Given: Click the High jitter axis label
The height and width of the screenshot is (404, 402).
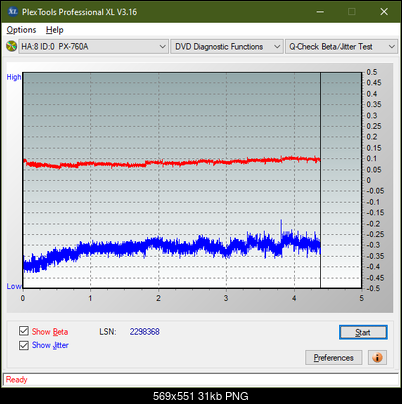Looking at the screenshot, I should pyautogui.click(x=14, y=77).
